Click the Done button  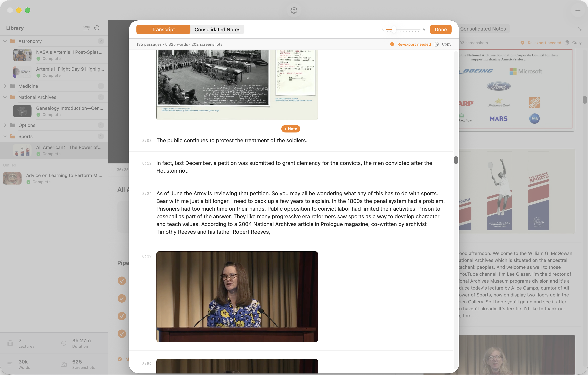[440, 30]
